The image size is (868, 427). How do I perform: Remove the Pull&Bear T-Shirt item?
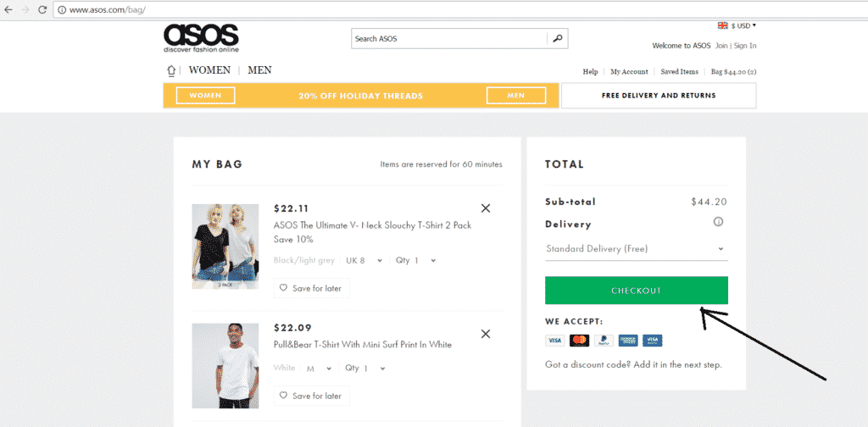point(486,334)
